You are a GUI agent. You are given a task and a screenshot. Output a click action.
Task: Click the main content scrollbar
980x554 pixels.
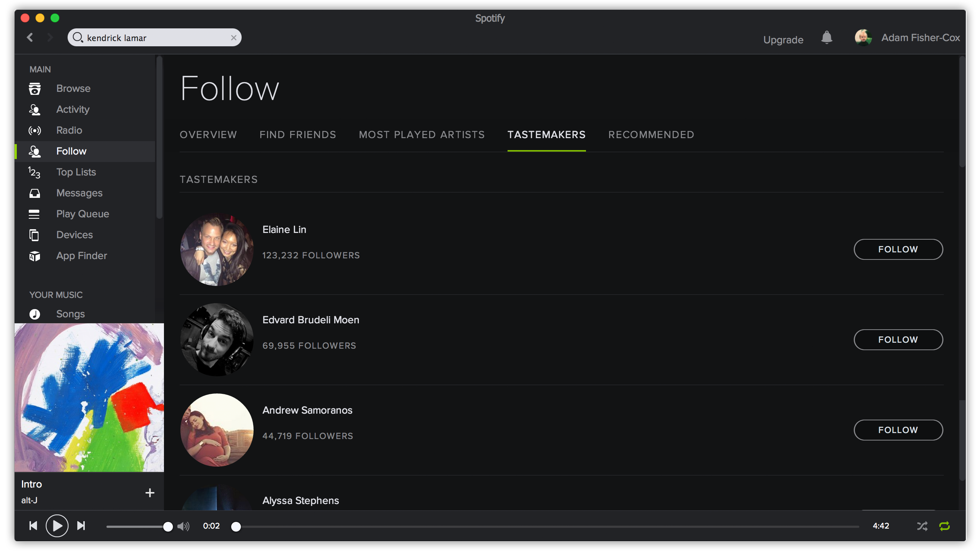[x=962, y=112]
